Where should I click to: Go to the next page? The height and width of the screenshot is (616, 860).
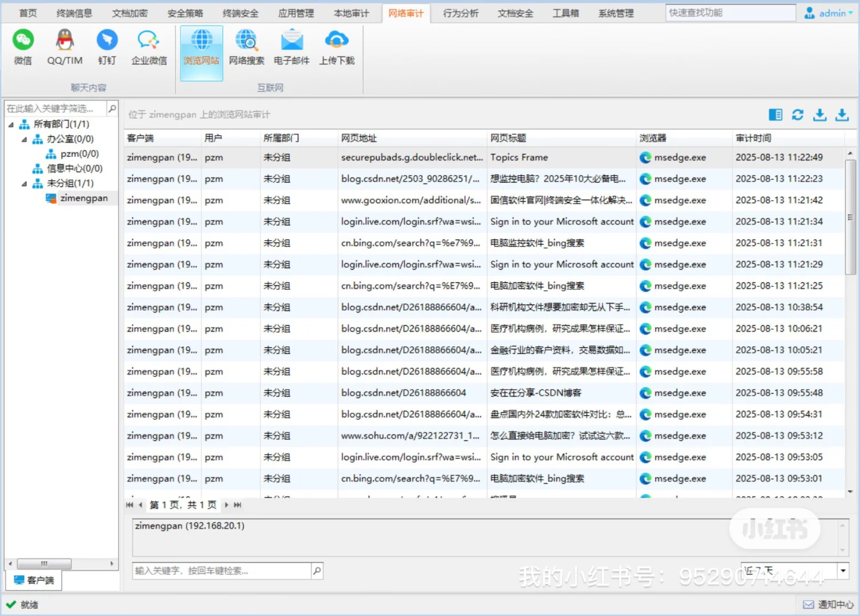tap(227, 505)
